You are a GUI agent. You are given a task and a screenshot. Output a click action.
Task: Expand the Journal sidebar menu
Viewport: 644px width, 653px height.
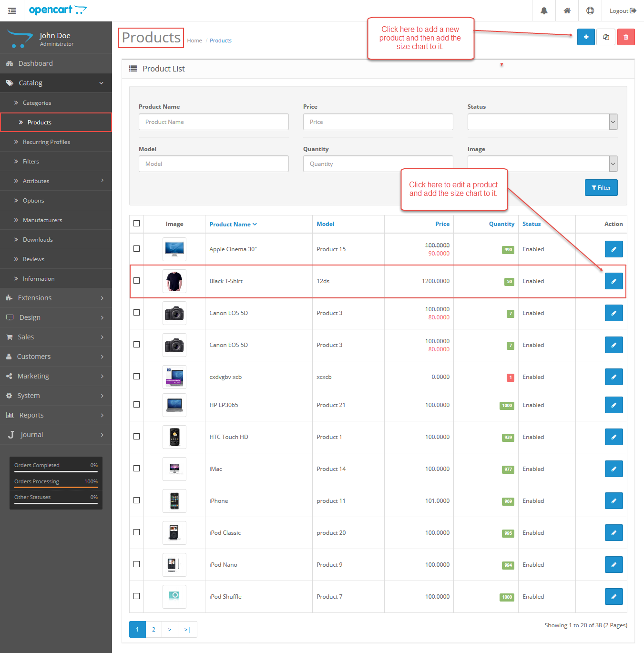56,435
